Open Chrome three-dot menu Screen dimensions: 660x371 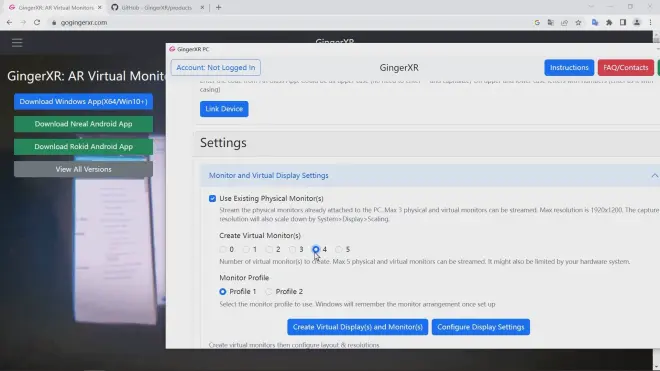pos(650,23)
